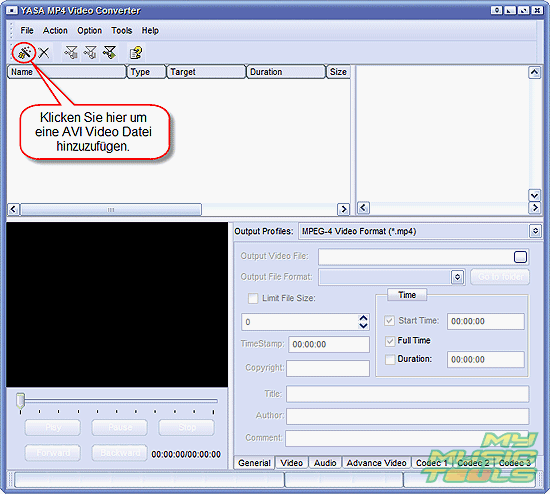Click the second convert funnel toolbar icon
This screenshot has height=494, width=550.
(90, 53)
